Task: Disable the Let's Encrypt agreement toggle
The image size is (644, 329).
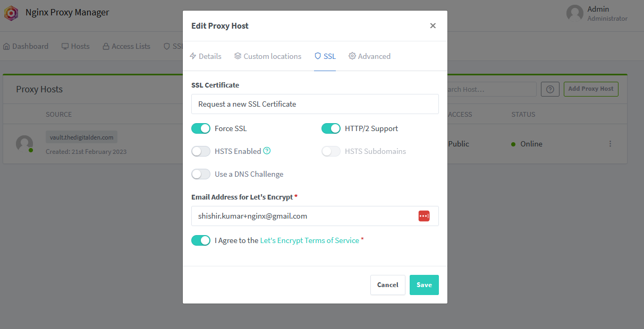Action: coord(201,240)
